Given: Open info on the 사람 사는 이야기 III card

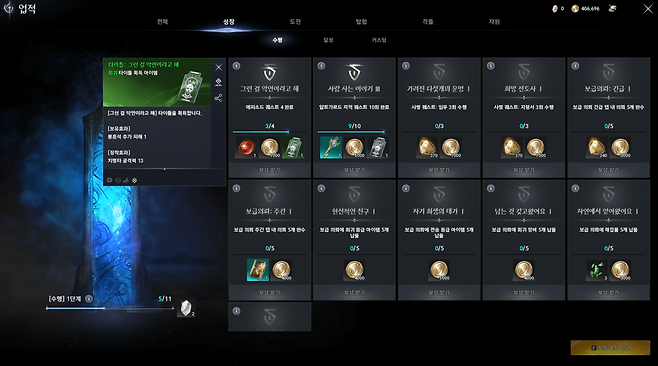Looking at the screenshot, I should point(321,66).
